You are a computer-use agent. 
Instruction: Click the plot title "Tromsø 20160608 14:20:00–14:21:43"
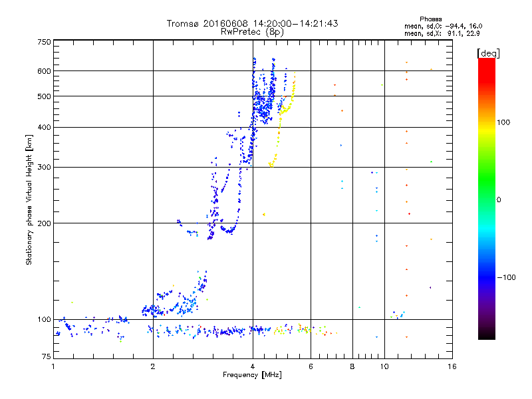click(x=252, y=23)
